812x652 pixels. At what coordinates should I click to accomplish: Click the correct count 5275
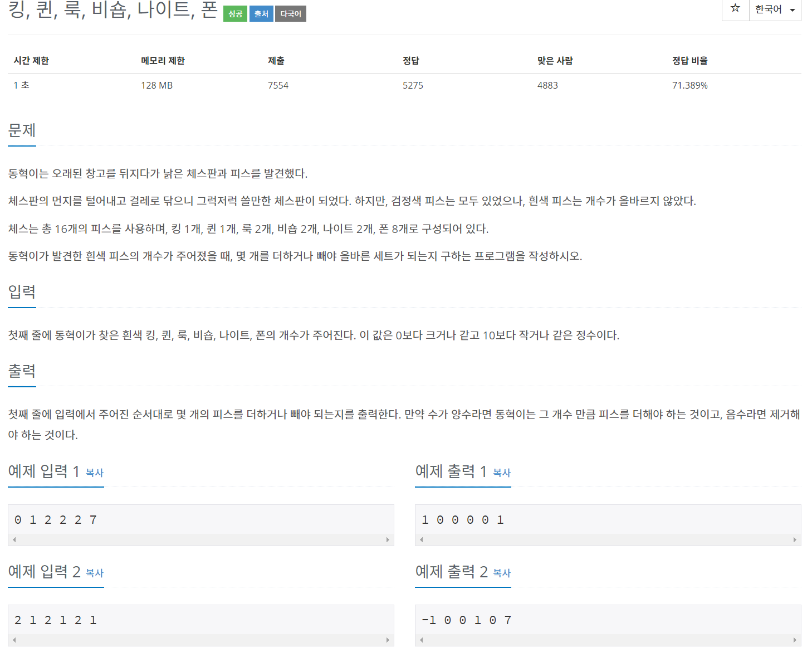point(413,85)
